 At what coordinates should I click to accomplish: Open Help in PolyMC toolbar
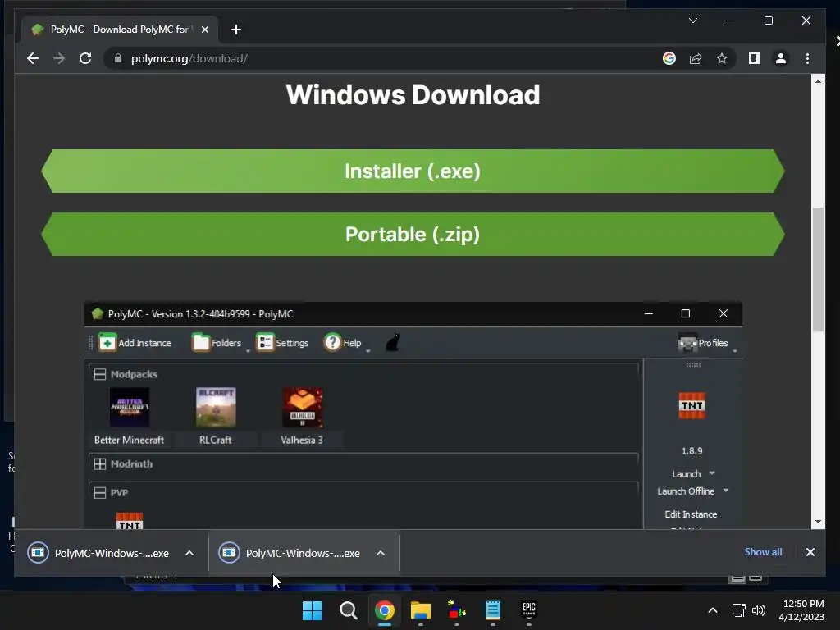tap(343, 342)
